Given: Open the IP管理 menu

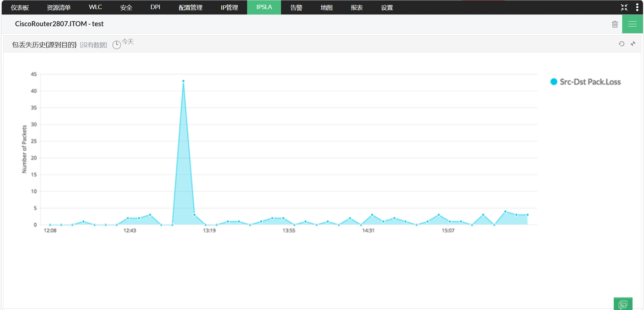Looking at the screenshot, I should click(x=229, y=7).
